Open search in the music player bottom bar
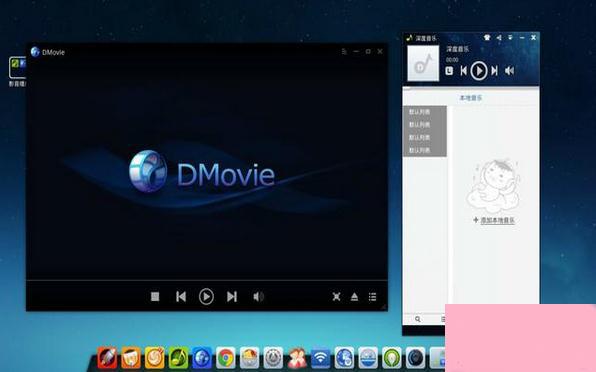This screenshot has height=372, width=596. [418, 319]
